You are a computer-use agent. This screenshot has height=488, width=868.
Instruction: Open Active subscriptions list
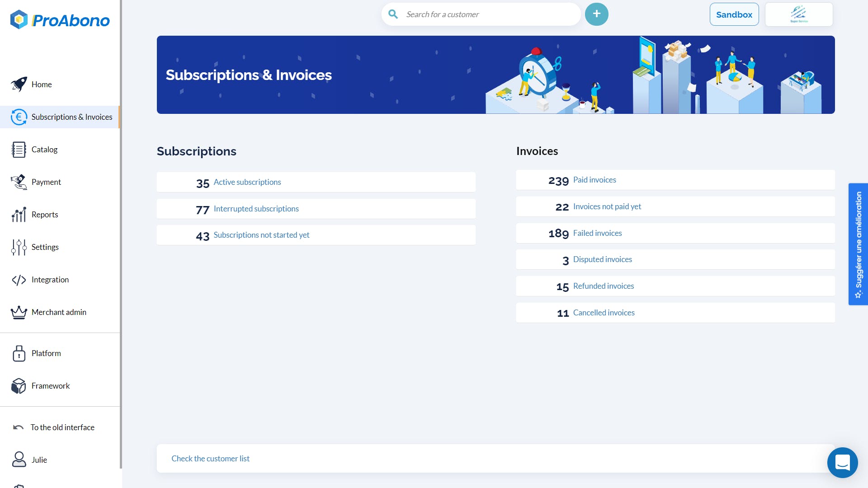(247, 182)
